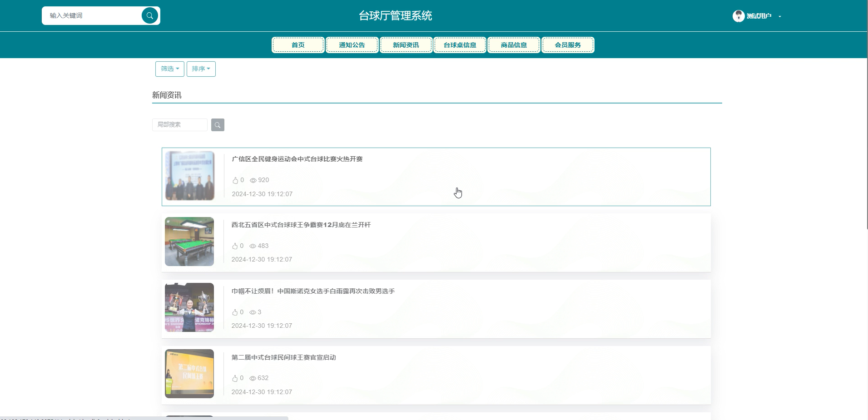The width and height of the screenshot is (868, 420).
Task: Go to 首页 home tab
Action: [298, 45]
